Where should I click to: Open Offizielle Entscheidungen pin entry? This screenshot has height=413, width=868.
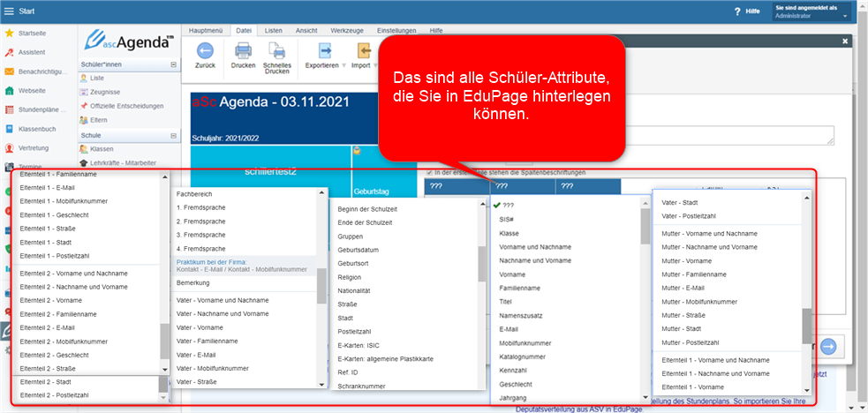[x=84, y=106]
